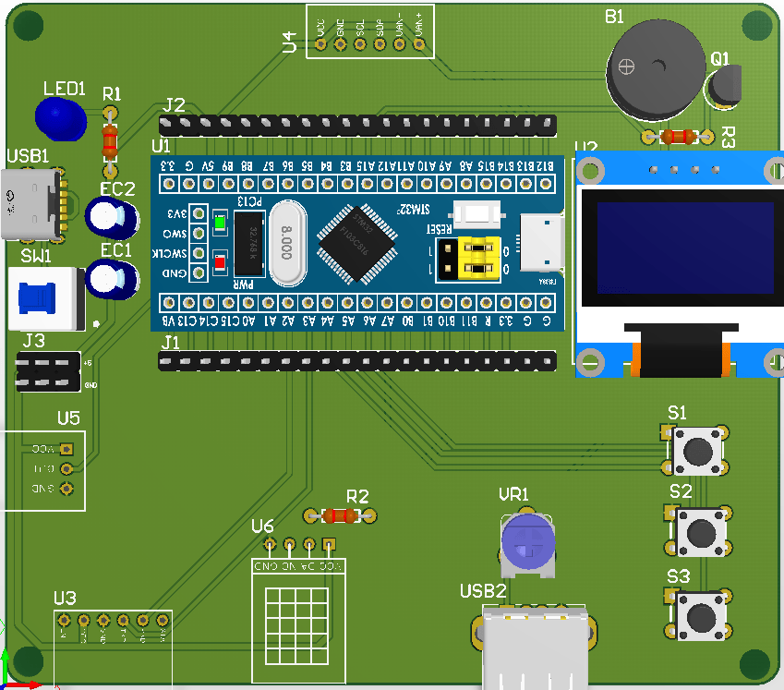784x690 pixels.
Task: Select the S2 tactile push button
Action: point(700,532)
